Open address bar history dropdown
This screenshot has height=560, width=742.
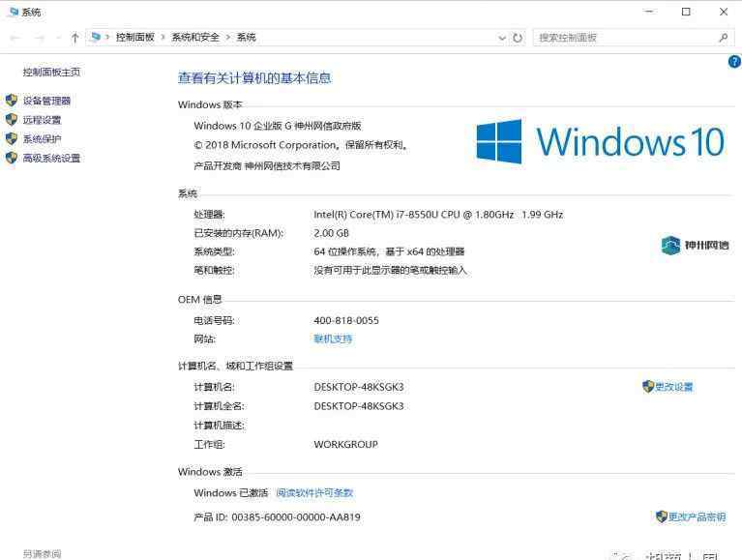click(x=502, y=38)
